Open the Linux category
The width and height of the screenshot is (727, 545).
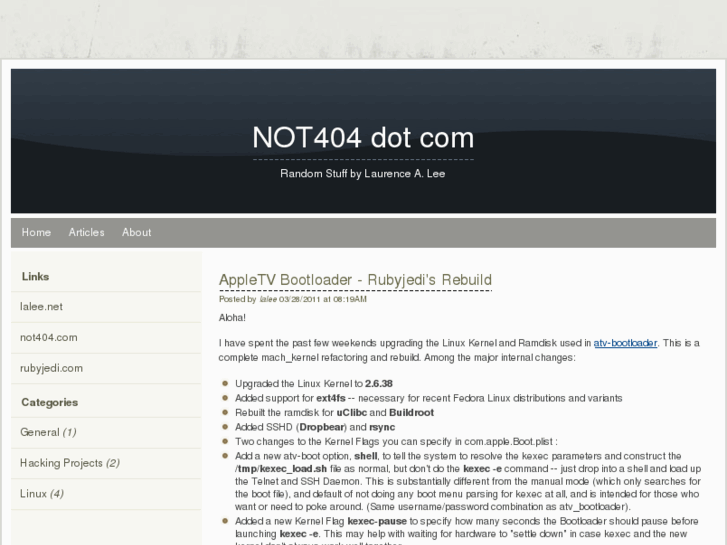point(42,494)
